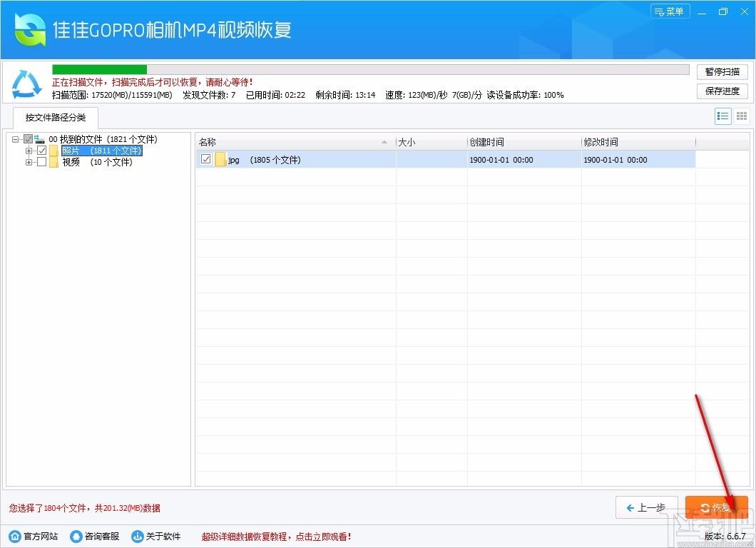
Task: Open 关于软件 link
Action: (163, 537)
